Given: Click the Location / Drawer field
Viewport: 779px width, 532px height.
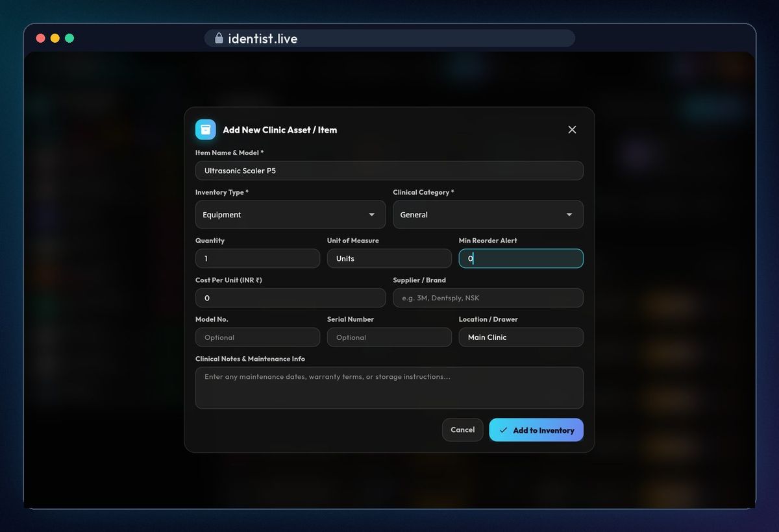Looking at the screenshot, I should pos(521,337).
